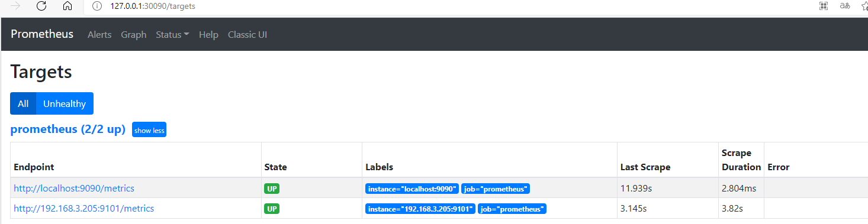
Task: Click the browser forward arrow icon
Action: pos(16,6)
